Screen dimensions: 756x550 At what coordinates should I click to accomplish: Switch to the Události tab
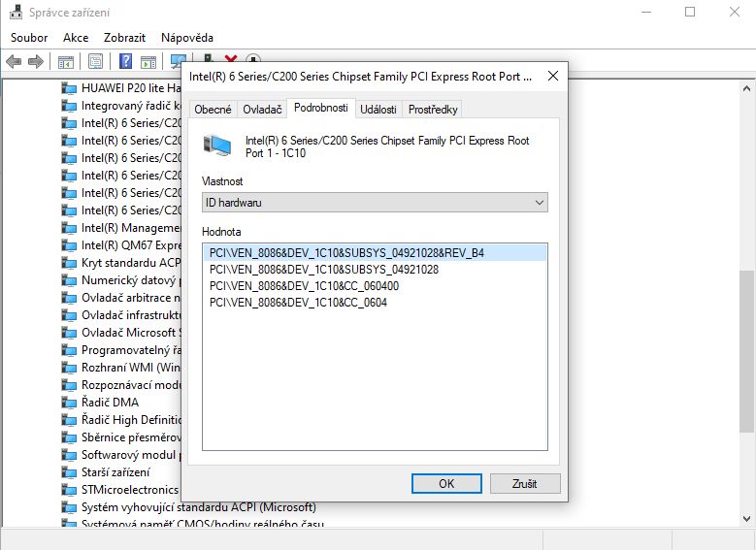(x=378, y=110)
